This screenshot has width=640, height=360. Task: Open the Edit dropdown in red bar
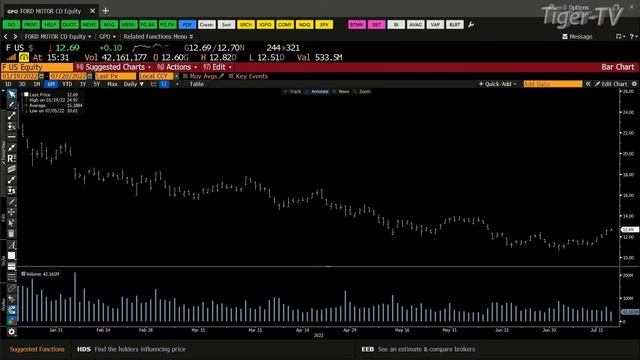(x=217, y=67)
